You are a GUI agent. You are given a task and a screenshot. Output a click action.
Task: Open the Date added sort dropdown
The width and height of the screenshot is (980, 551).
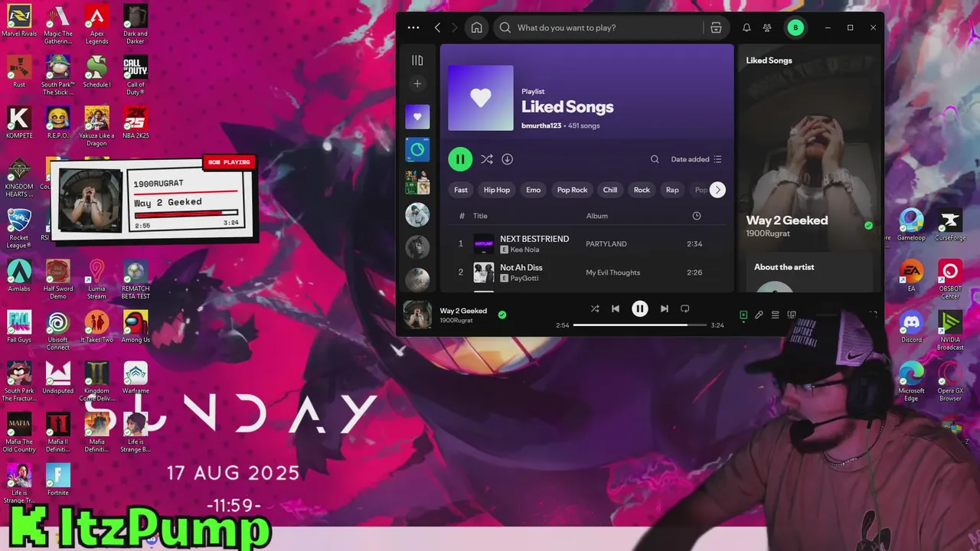point(696,159)
